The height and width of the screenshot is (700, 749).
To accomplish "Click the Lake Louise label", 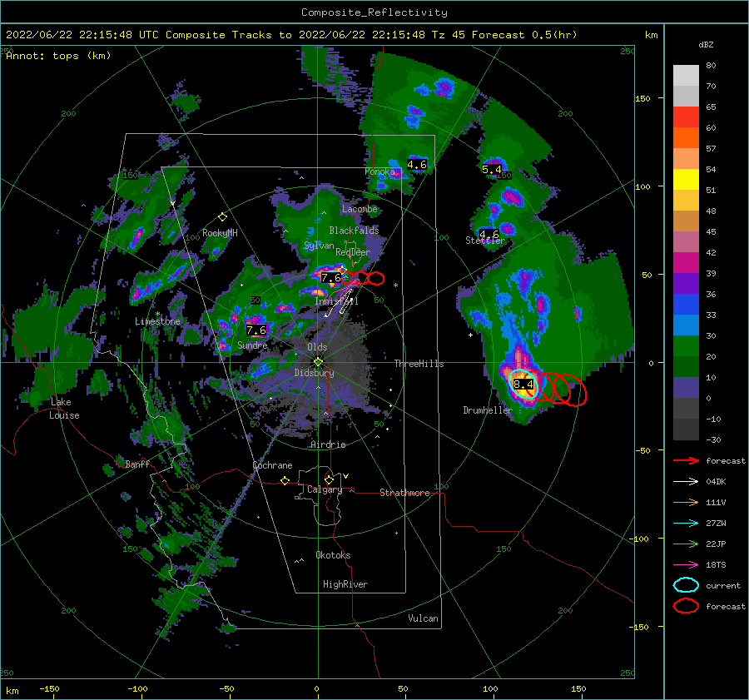I will tap(64, 409).
